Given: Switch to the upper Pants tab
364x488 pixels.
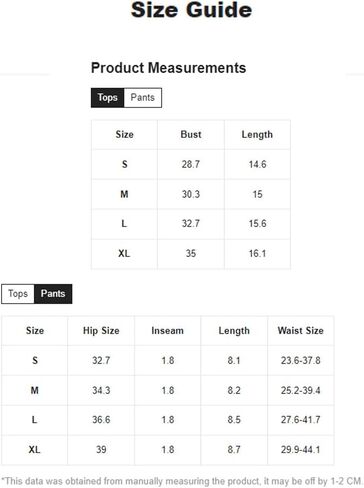Looking at the screenshot, I should pos(143,98).
